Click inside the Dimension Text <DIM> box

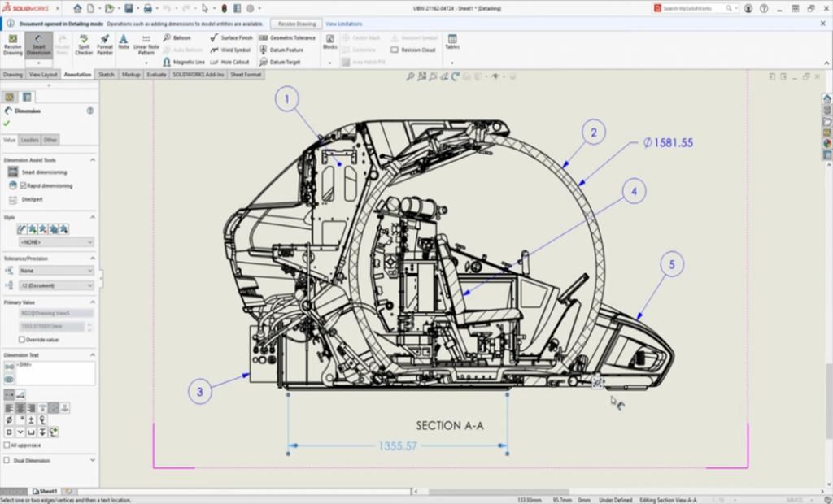(56, 373)
